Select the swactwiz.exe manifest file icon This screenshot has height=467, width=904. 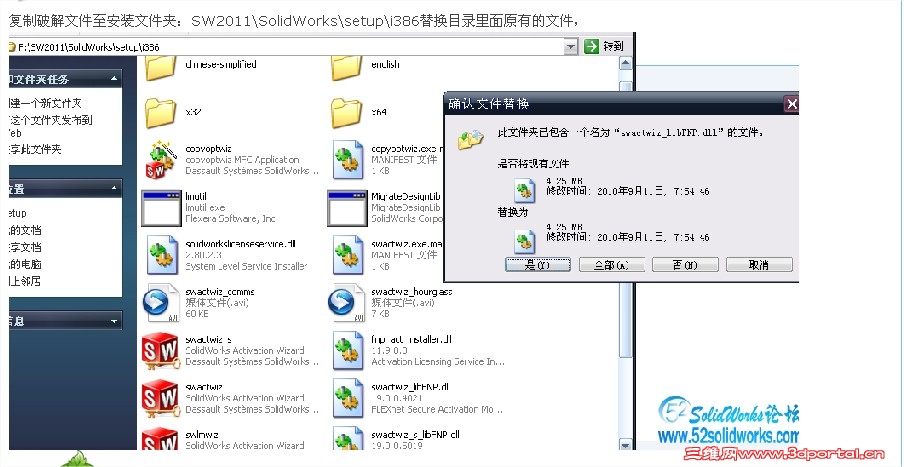348,255
